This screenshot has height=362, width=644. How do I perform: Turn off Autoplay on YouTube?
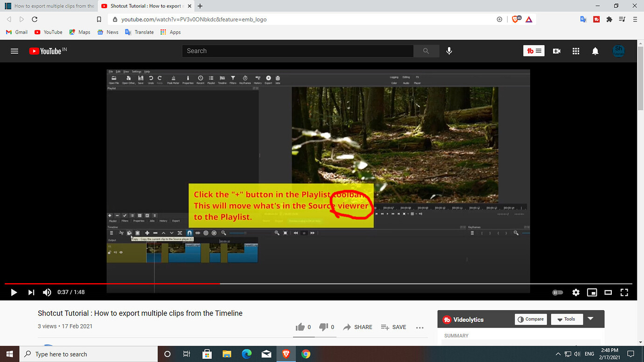tap(558, 292)
